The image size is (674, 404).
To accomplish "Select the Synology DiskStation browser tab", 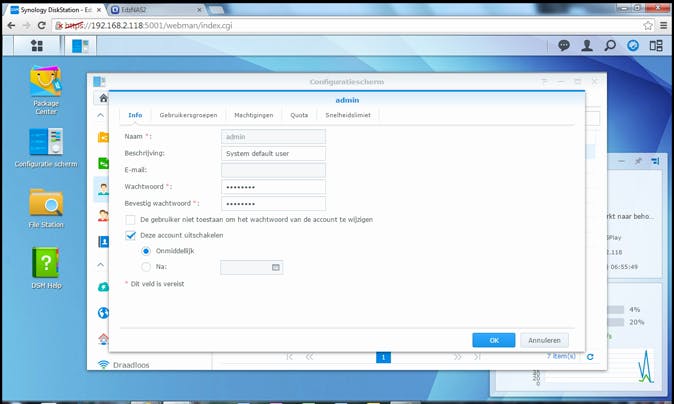I will (56, 9).
